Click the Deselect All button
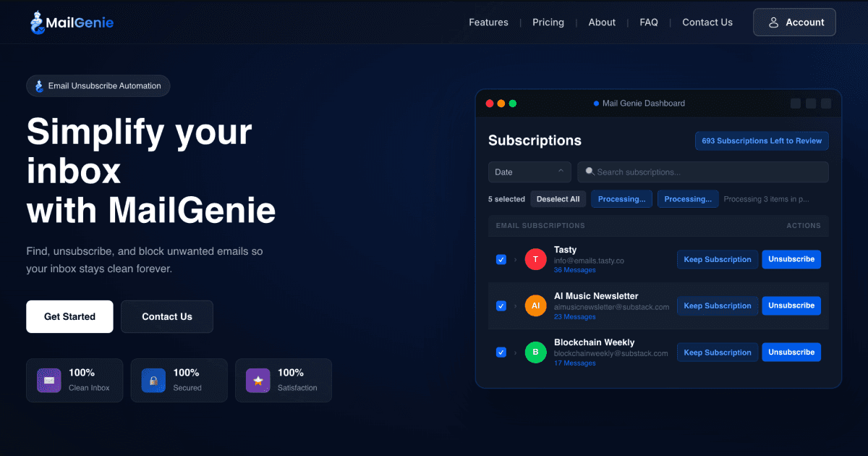Screen dimensions: 868x456 558,199
